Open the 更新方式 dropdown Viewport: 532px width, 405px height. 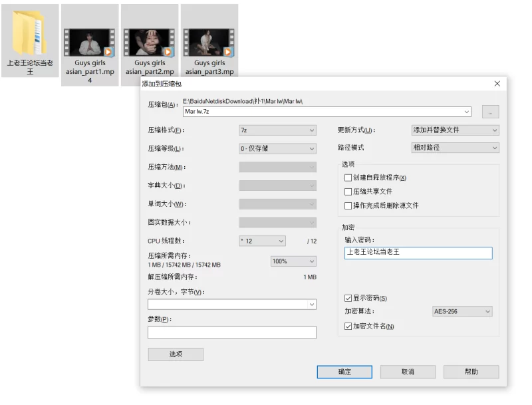pyautogui.click(x=455, y=130)
